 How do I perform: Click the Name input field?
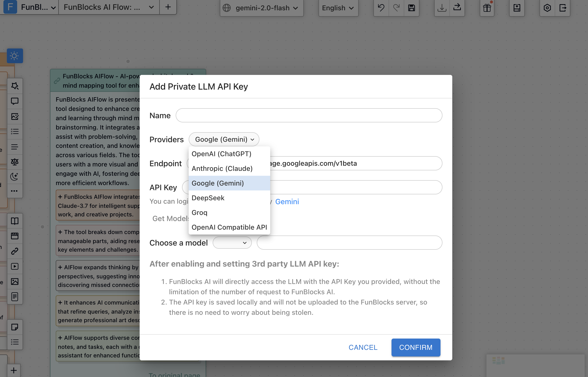(x=309, y=115)
